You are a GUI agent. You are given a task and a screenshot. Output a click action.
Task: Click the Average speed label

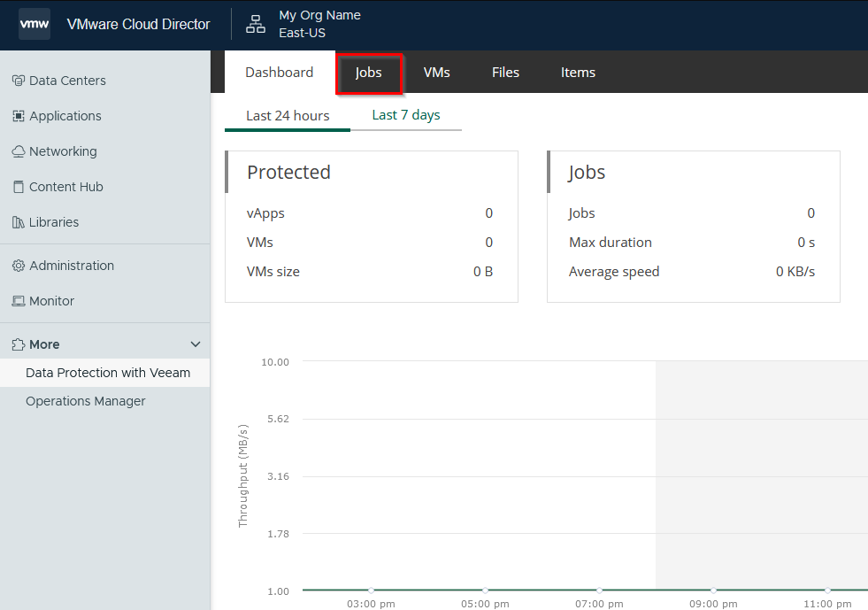614,272
